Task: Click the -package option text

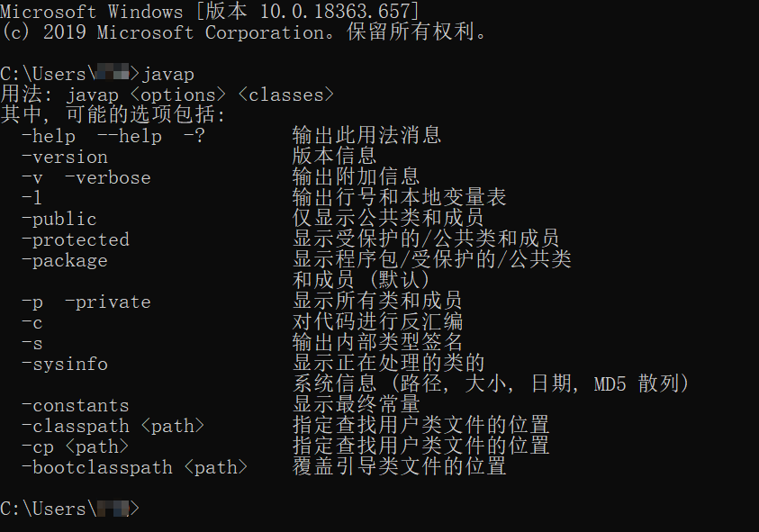Action: pos(65,261)
